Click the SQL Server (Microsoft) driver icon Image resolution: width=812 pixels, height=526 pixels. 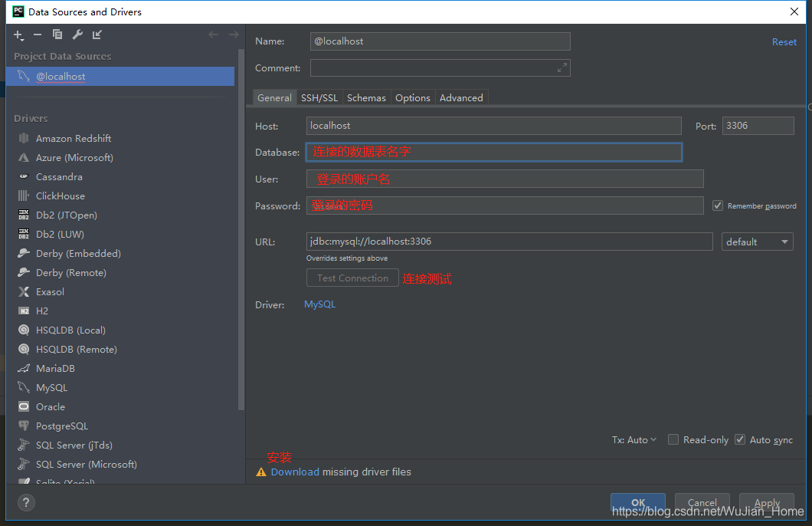(x=24, y=465)
